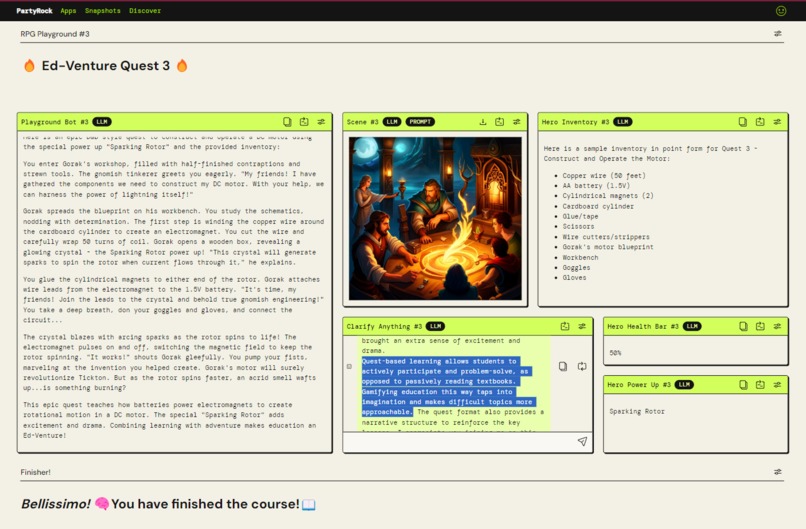The image size is (806, 529).
Task: Copy Hero Power Up #3 text
Action: (x=743, y=385)
